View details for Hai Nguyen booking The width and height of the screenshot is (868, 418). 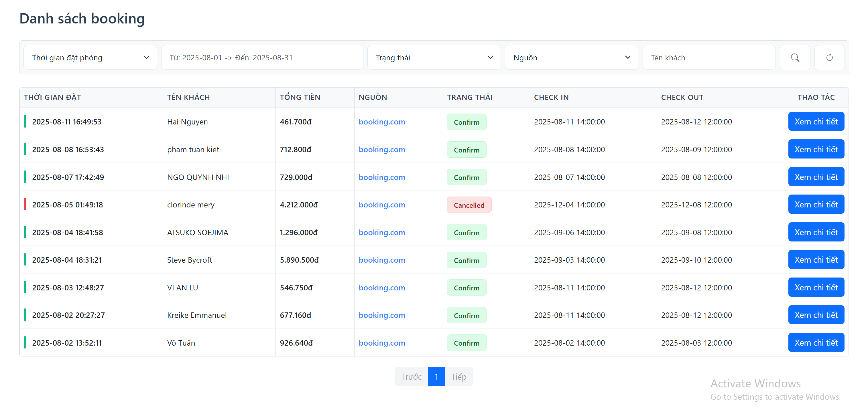[x=816, y=122]
